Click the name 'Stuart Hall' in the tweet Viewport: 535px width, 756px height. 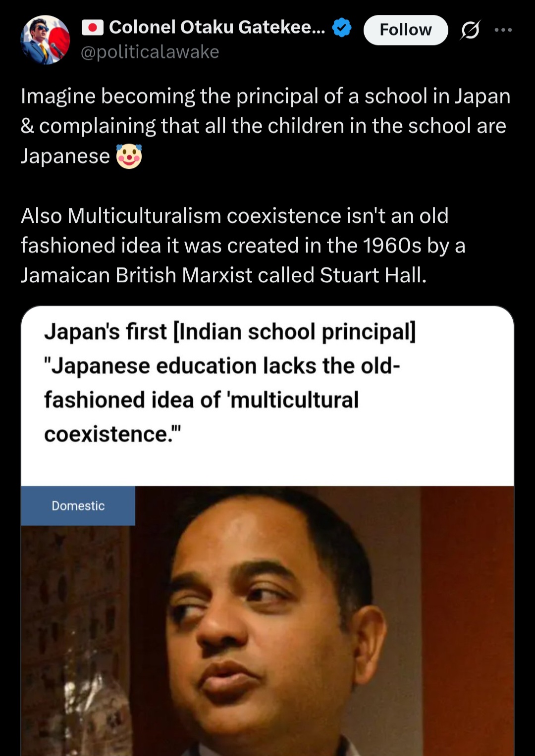(373, 275)
